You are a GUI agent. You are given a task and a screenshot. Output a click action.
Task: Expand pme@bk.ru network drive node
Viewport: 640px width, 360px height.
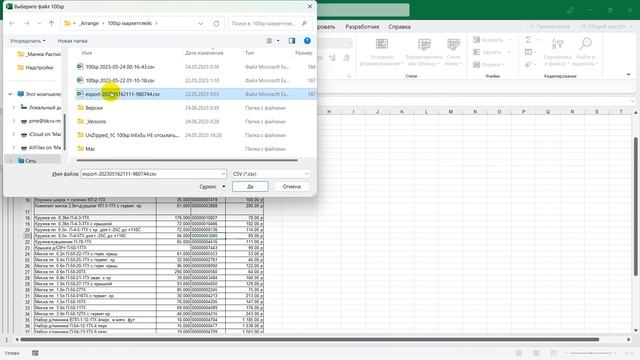(13, 121)
